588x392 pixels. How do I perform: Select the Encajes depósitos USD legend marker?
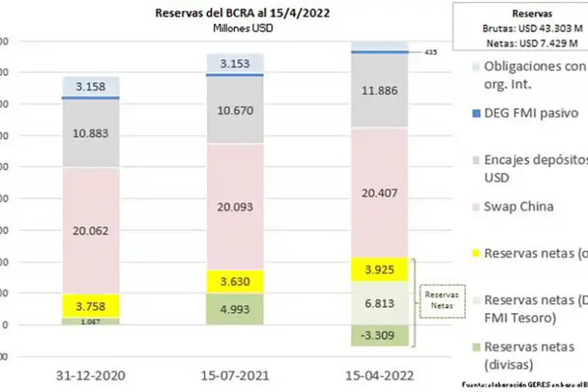point(476,159)
